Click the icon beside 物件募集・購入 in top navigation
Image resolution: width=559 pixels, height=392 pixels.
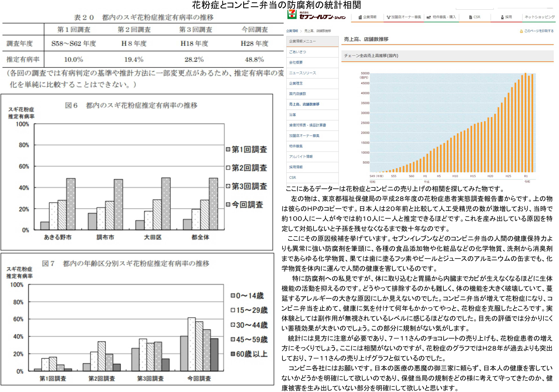[x=429, y=17]
